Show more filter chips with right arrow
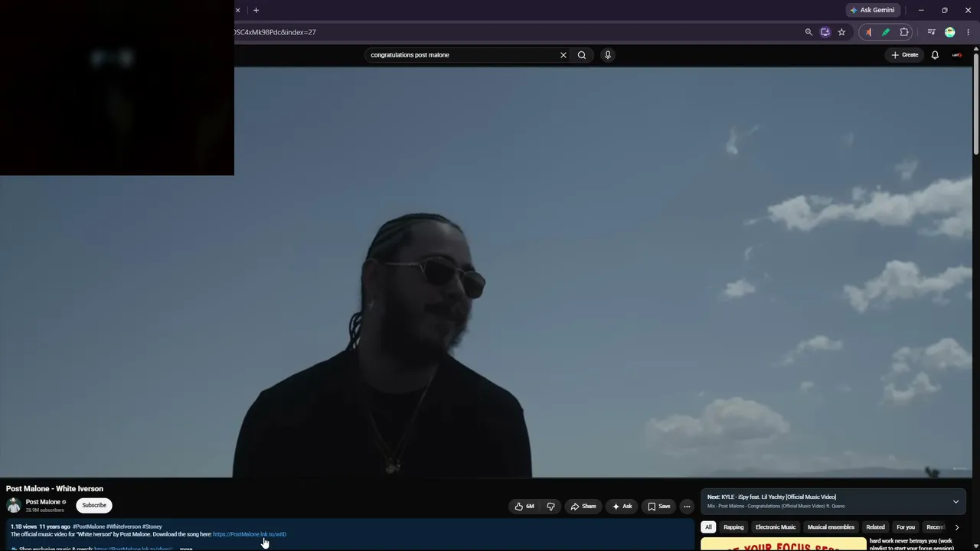The image size is (980, 551). pyautogui.click(x=956, y=527)
